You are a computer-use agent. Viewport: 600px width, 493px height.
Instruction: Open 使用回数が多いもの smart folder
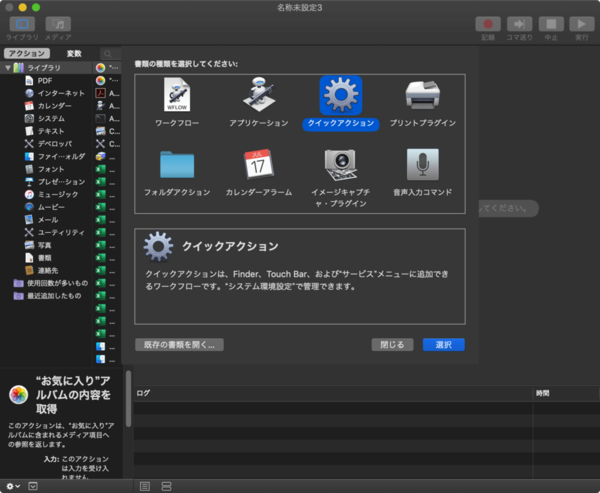46,283
